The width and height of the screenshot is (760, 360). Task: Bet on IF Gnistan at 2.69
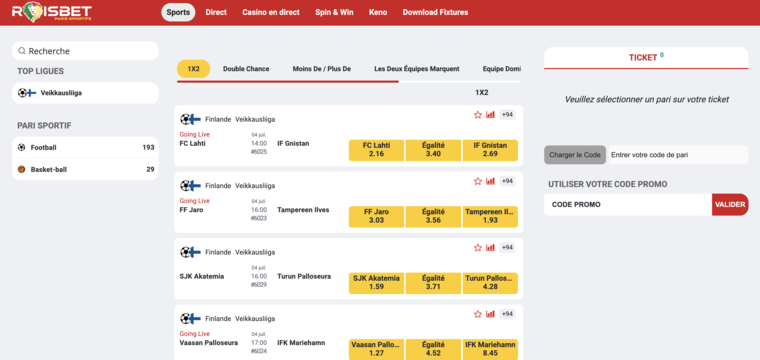[490, 150]
